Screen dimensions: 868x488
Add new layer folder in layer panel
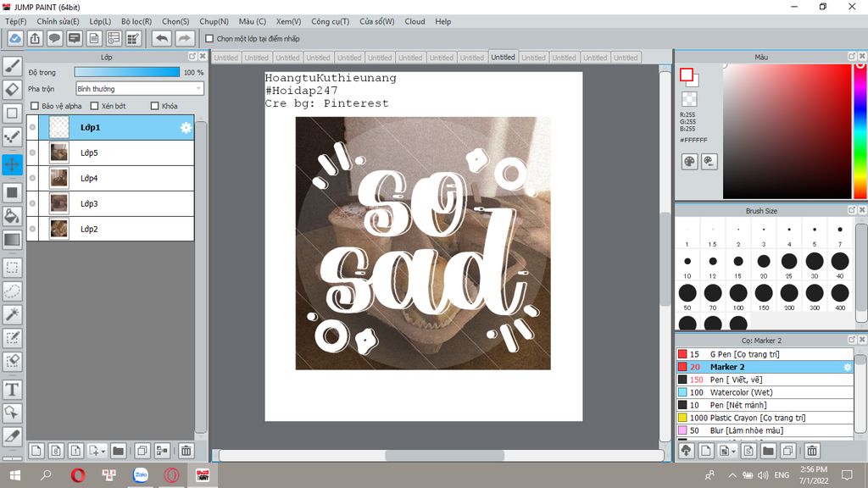[x=118, y=451]
